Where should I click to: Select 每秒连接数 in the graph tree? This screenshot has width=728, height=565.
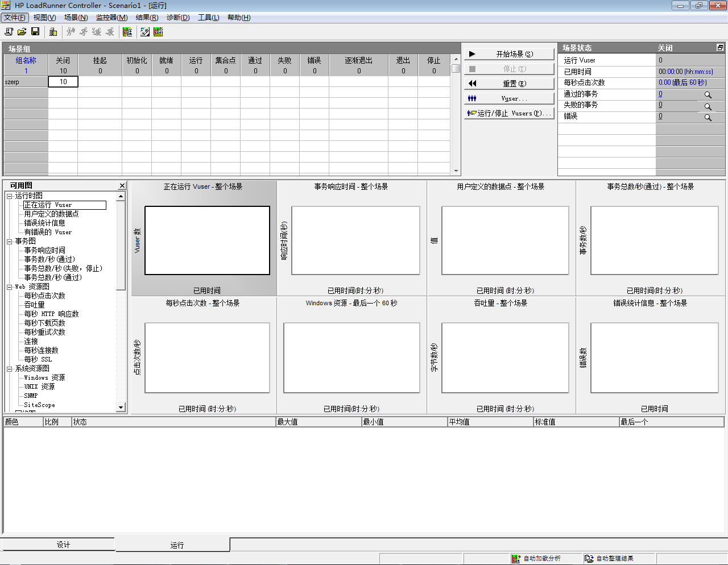(x=41, y=351)
